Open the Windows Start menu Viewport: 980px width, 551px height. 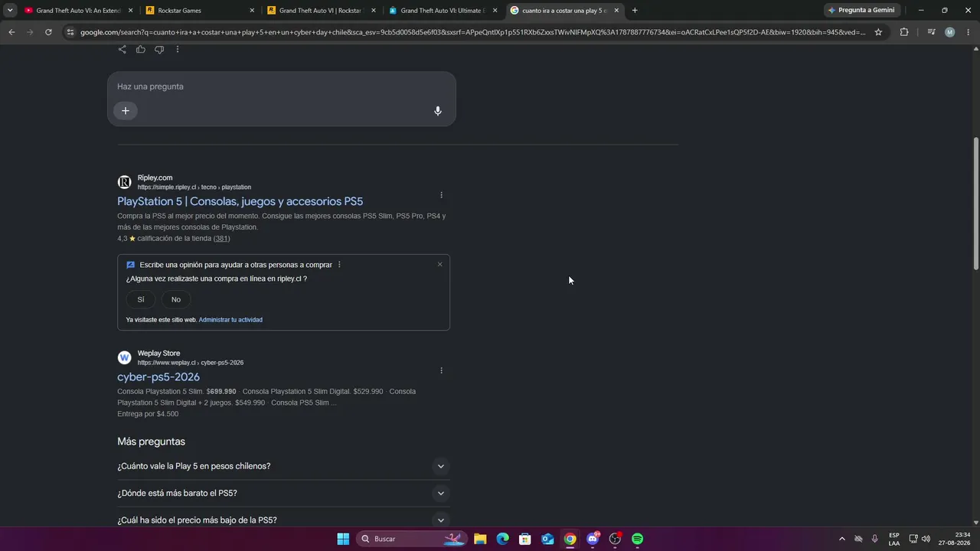pyautogui.click(x=343, y=539)
